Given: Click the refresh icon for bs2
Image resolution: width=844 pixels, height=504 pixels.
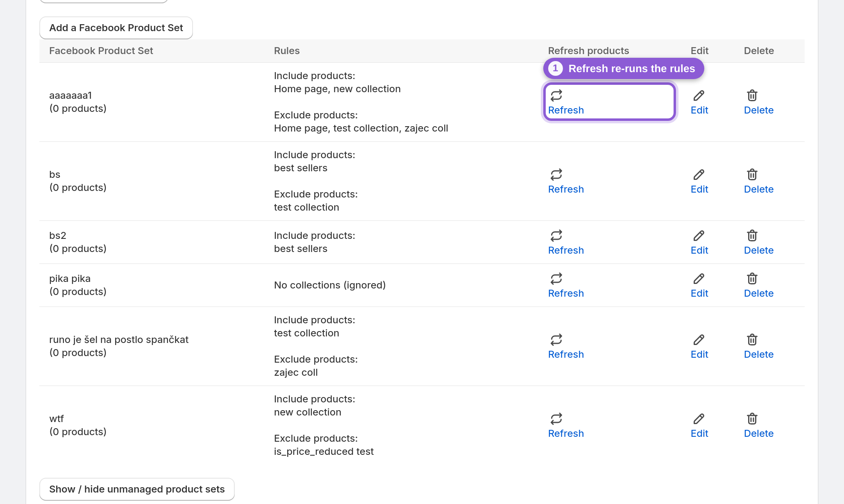Looking at the screenshot, I should click(x=556, y=236).
